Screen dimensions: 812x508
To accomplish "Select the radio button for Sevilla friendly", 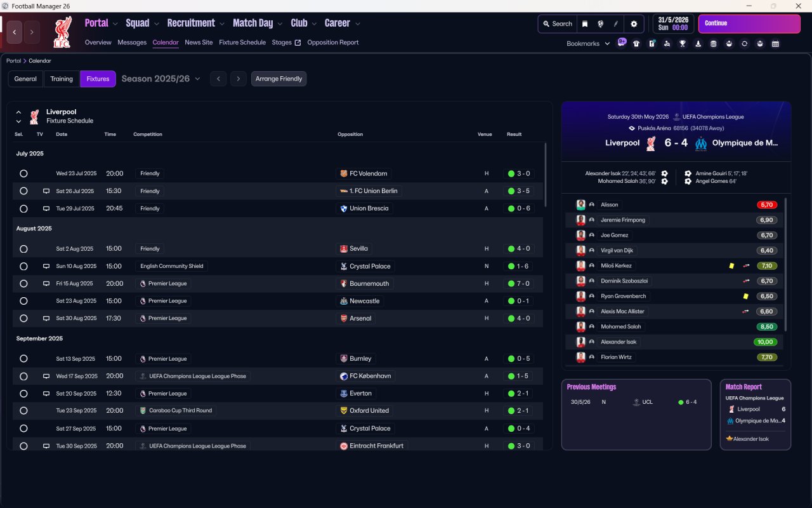I will click(23, 249).
